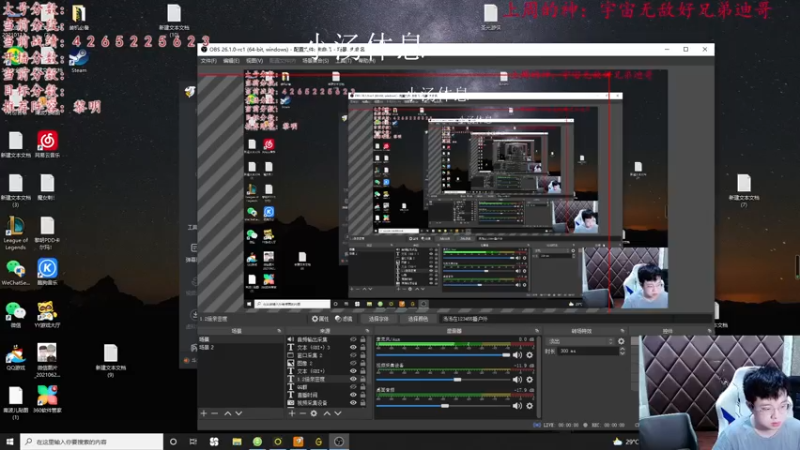
Task: Pop out the 混音器 dock
Action: [x=537, y=331]
